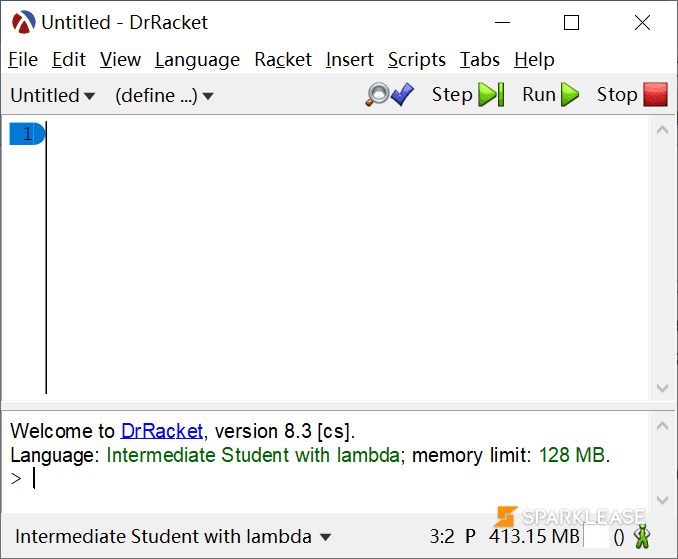Image resolution: width=678 pixels, height=559 pixels.
Task: Follow the DrRacket hyperlink in the welcome message
Action: 162,431
